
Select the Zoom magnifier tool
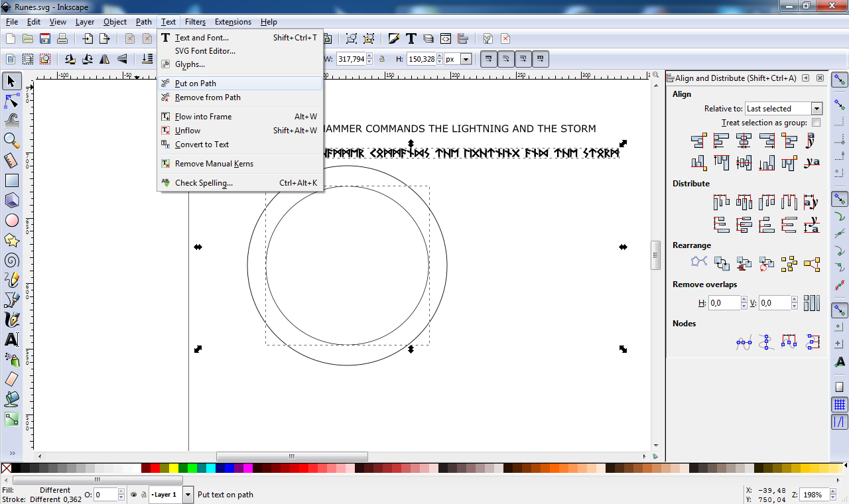coord(11,141)
